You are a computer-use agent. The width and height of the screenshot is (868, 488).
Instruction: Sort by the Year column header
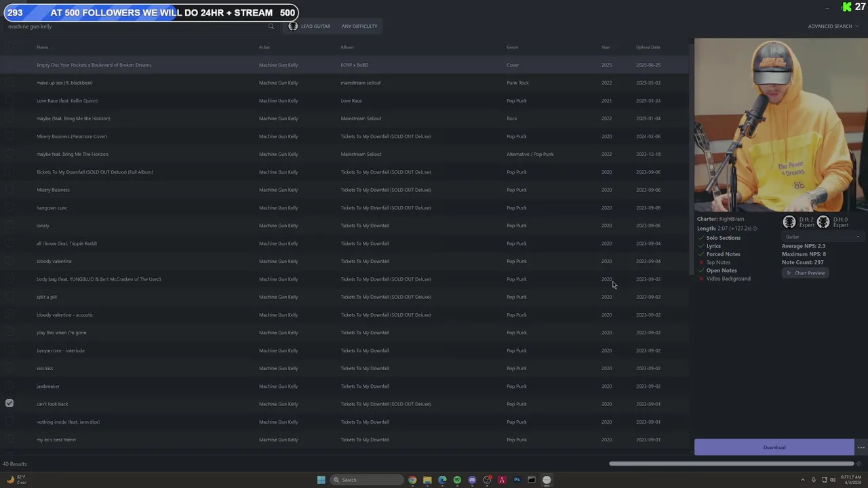pos(606,47)
